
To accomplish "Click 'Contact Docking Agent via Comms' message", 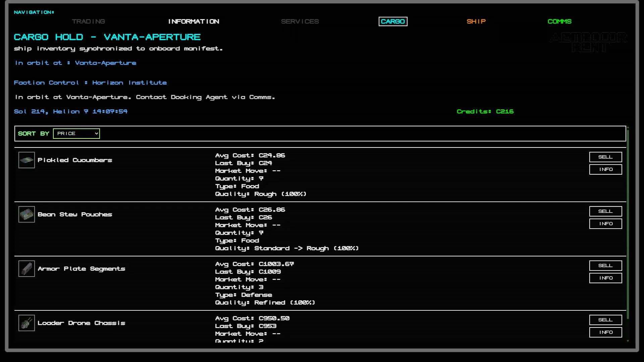I will coord(205,97).
